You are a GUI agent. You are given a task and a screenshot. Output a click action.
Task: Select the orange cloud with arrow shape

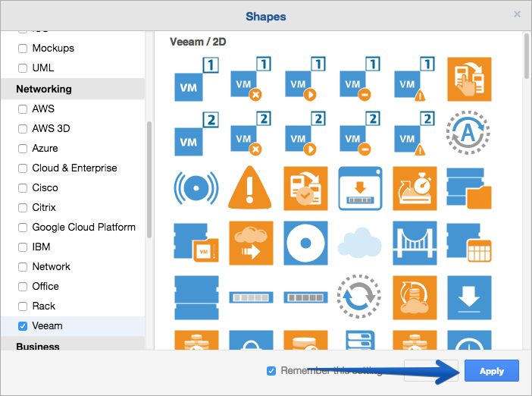tap(251, 243)
